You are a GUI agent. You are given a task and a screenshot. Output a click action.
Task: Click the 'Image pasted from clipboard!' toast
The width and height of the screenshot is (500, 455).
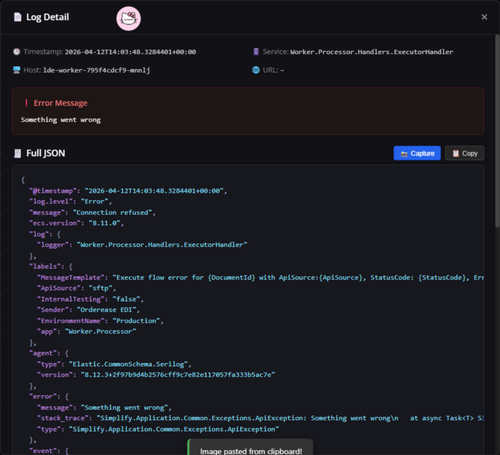251,448
